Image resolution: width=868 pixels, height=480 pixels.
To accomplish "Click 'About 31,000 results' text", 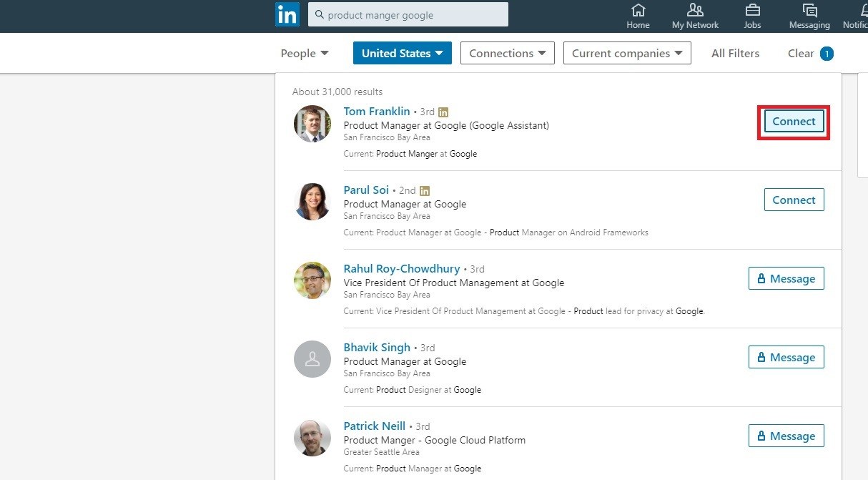I will click(x=337, y=92).
